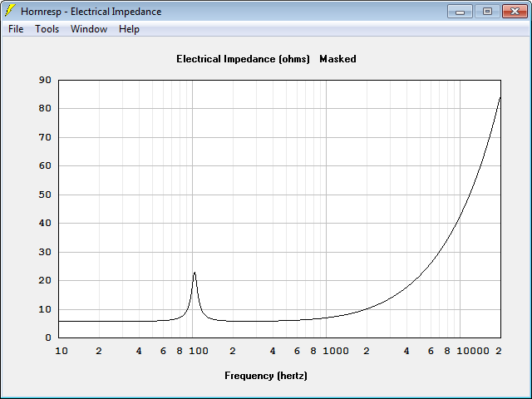Click the 50 ohms axis label

point(45,195)
